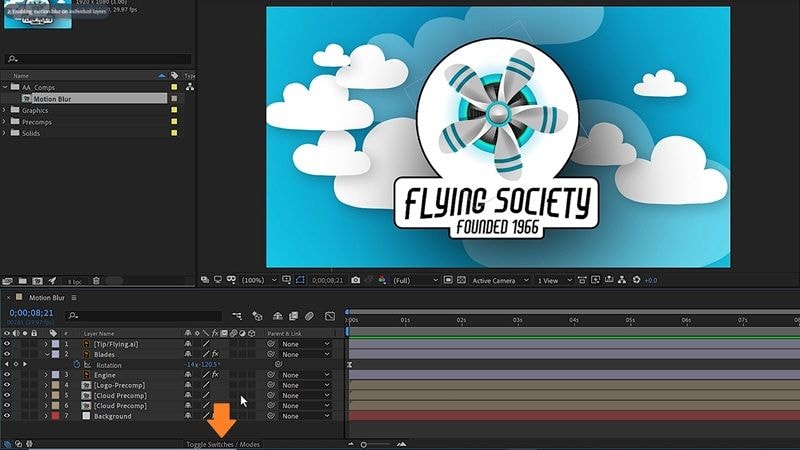Viewport: 800px width, 450px height.
Task: Click the Region of Interest icon
Action: click(x=448, y=280)
